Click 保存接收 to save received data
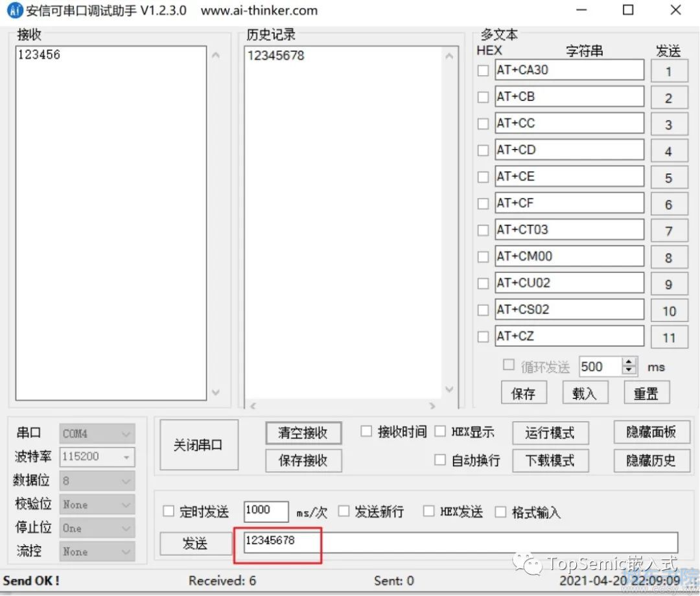This screenshot has width=700, height=596. point(303,461)
